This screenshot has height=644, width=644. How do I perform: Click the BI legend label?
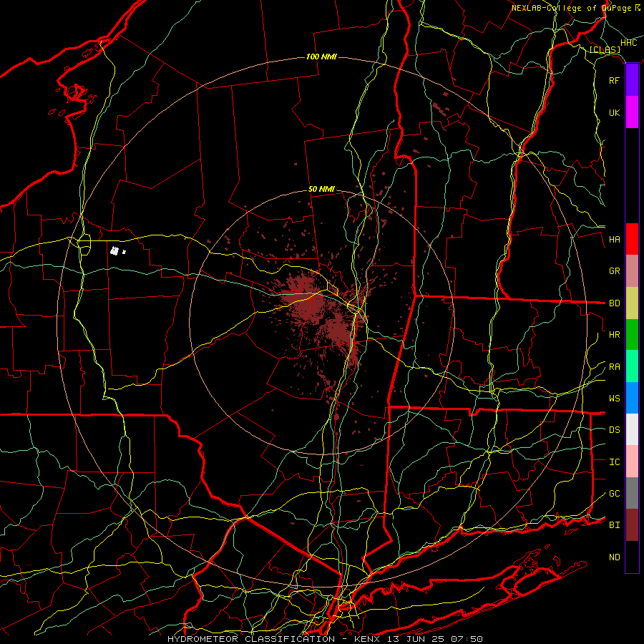[x=614, y=525]
